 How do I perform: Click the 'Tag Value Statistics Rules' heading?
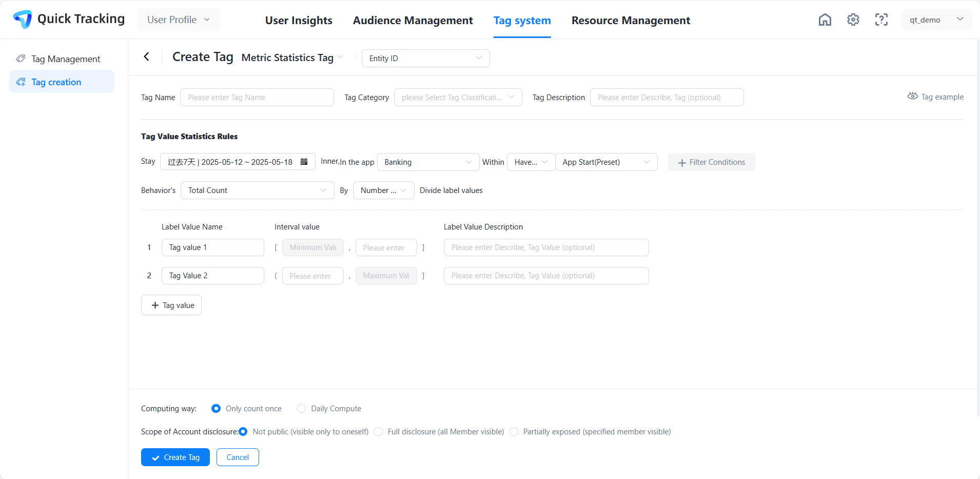point(189,137)
